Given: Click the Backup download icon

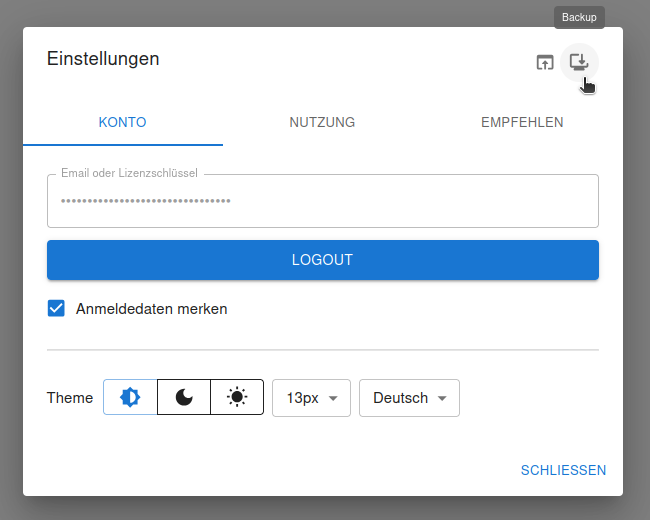Looking at the screenshot, I should pos(578,62).
